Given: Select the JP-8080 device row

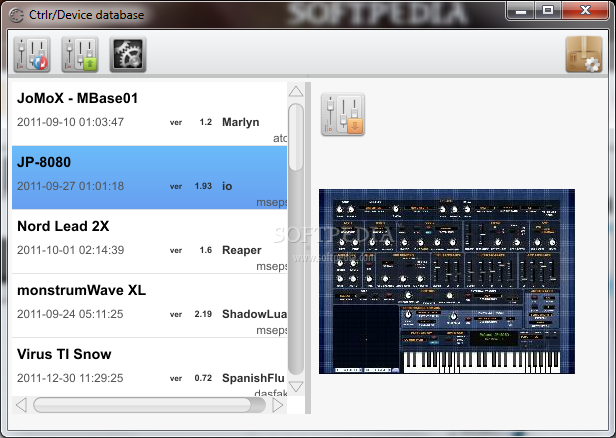Looking at the screenshot, I should (149, 178).
